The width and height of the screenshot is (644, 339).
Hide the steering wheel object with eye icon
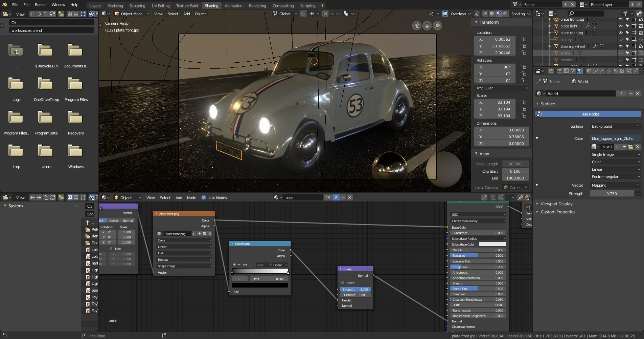tap(620, 46)
